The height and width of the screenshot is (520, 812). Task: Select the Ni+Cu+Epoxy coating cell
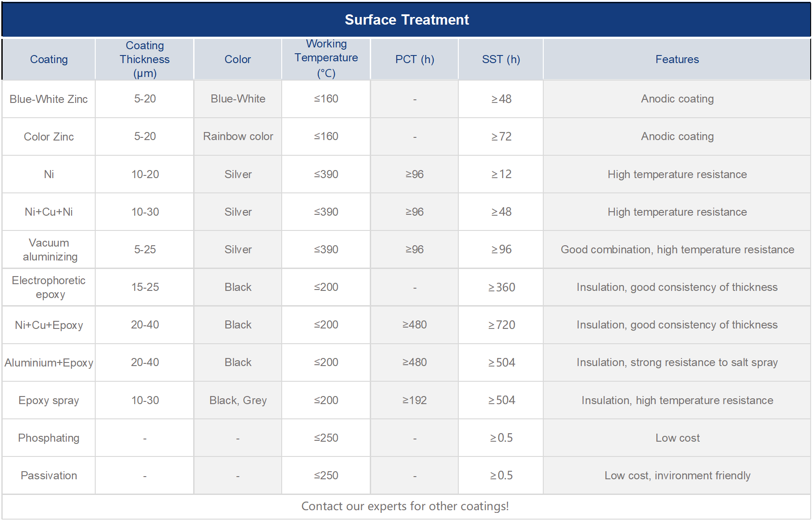tap(49, 325)
